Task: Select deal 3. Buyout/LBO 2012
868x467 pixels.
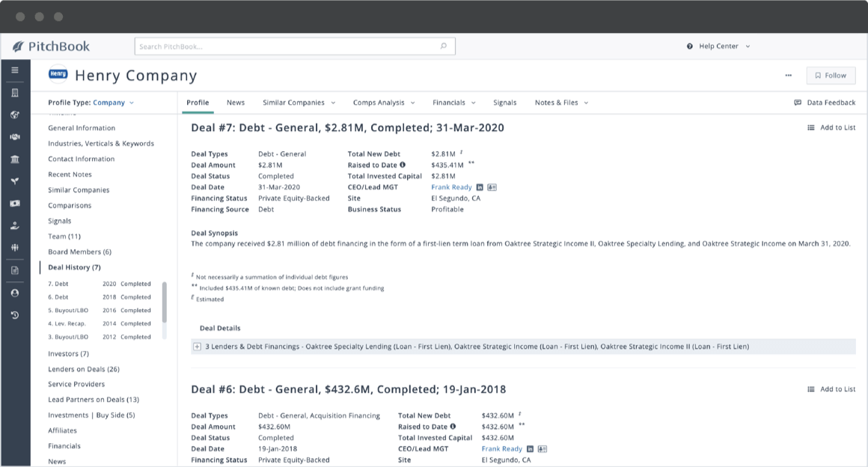Action: 99,337
